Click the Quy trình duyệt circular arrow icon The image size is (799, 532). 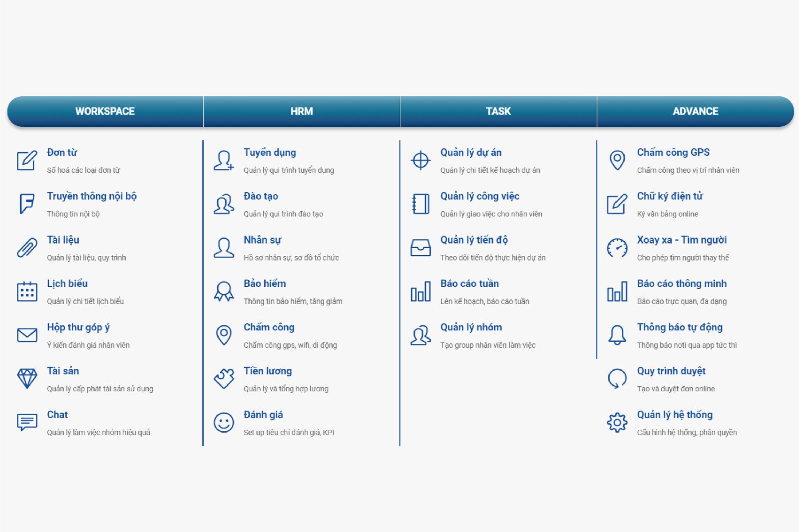pos(617,379)
